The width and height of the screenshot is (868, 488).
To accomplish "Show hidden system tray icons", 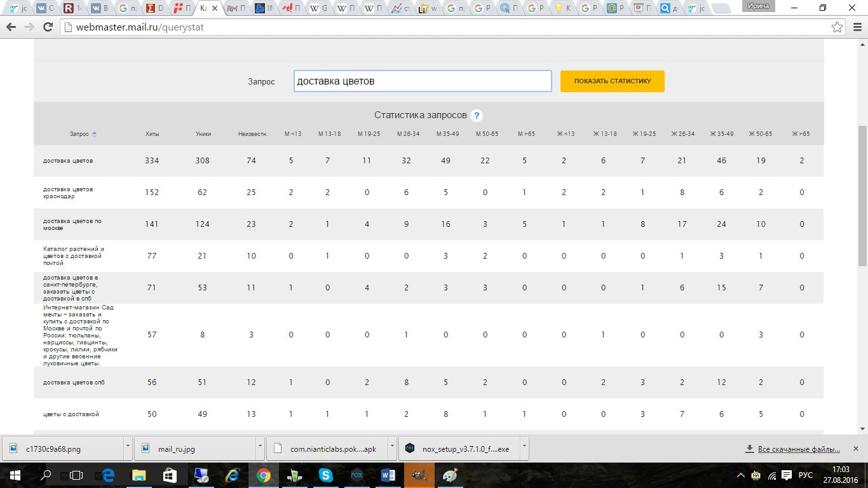I will tap(740, 475).
